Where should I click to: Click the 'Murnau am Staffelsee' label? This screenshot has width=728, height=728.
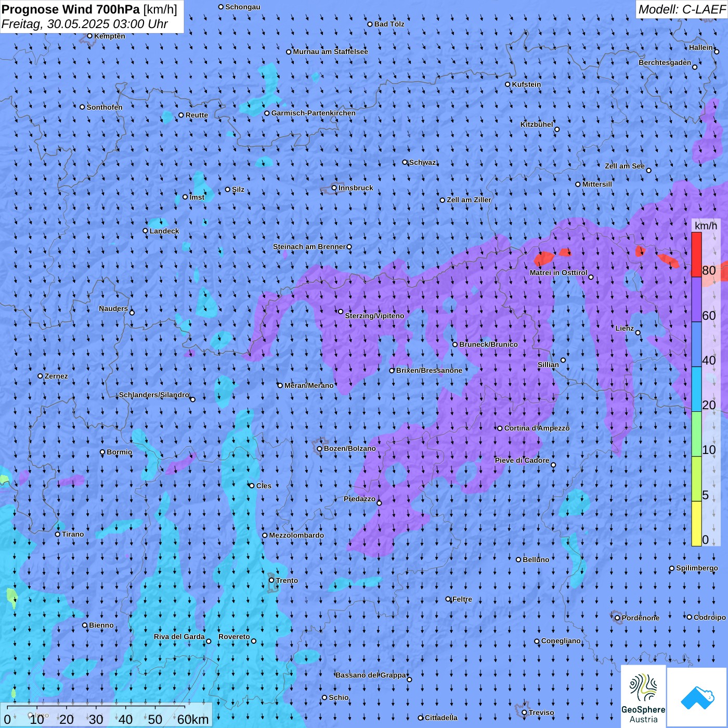tap(331, 51)
